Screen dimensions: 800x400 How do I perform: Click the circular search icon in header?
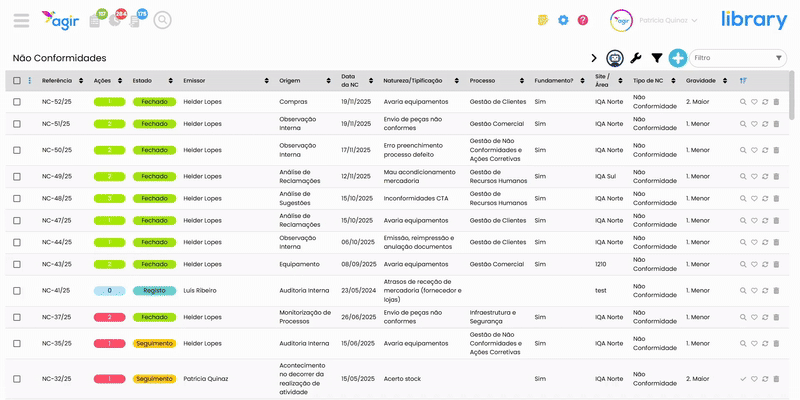(162, 20)
